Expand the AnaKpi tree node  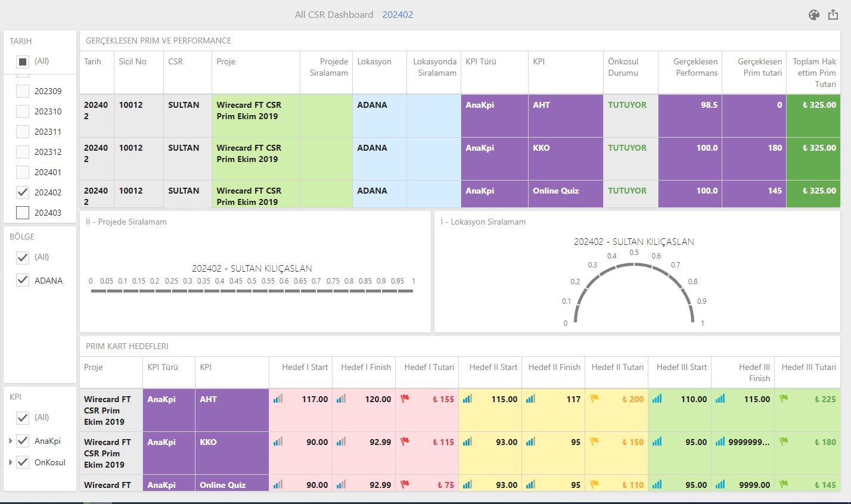tap(11, 441)
